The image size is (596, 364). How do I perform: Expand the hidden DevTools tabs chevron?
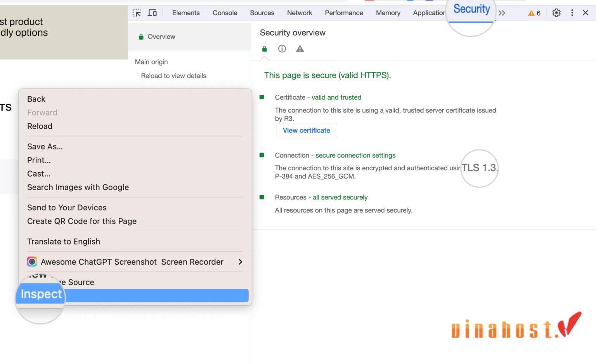pyautogui.click(x=502, y=13)
